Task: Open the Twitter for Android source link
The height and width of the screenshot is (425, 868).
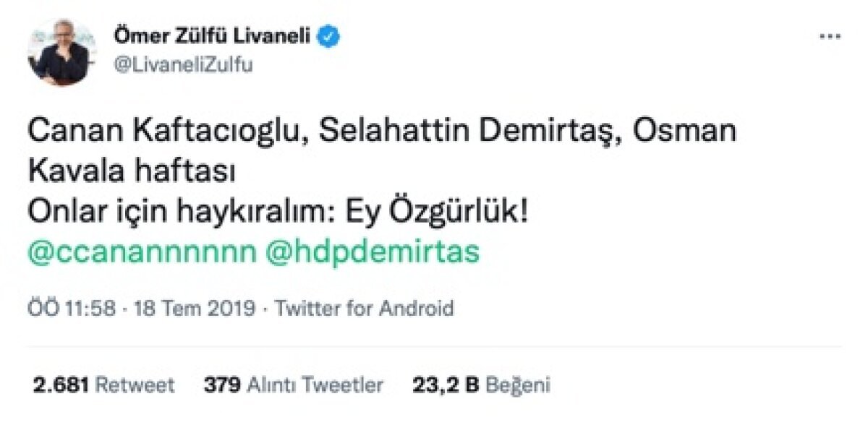Action: pos(365,309)
